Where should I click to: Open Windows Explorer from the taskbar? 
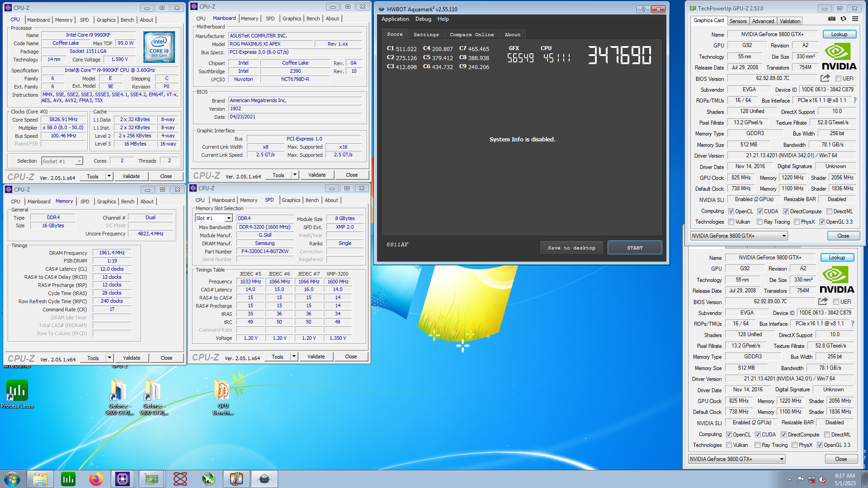point(40,479)
